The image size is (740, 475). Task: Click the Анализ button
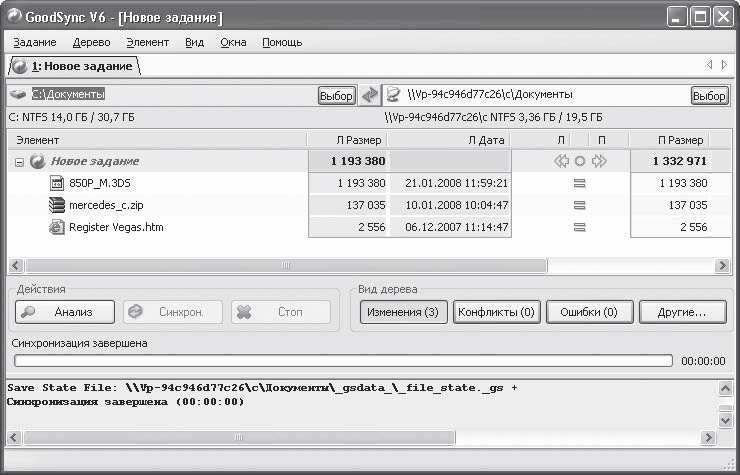(x=65, y=312)
